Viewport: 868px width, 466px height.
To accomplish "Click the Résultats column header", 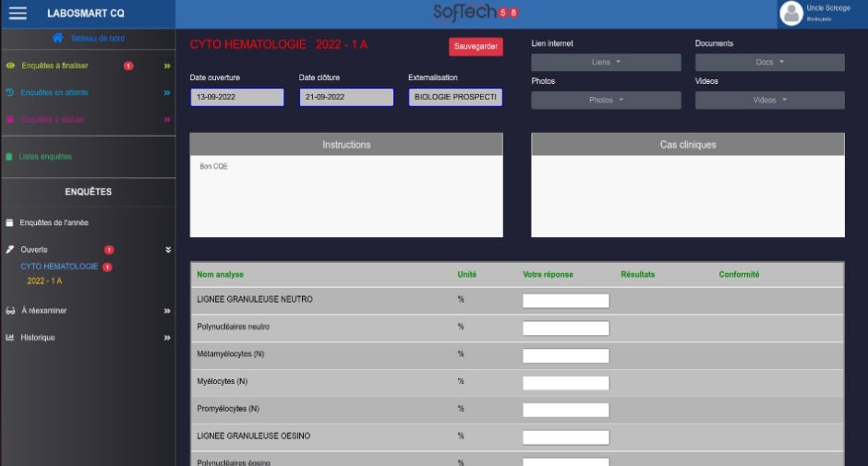I will pyautogui.click(x=638, y=274).
